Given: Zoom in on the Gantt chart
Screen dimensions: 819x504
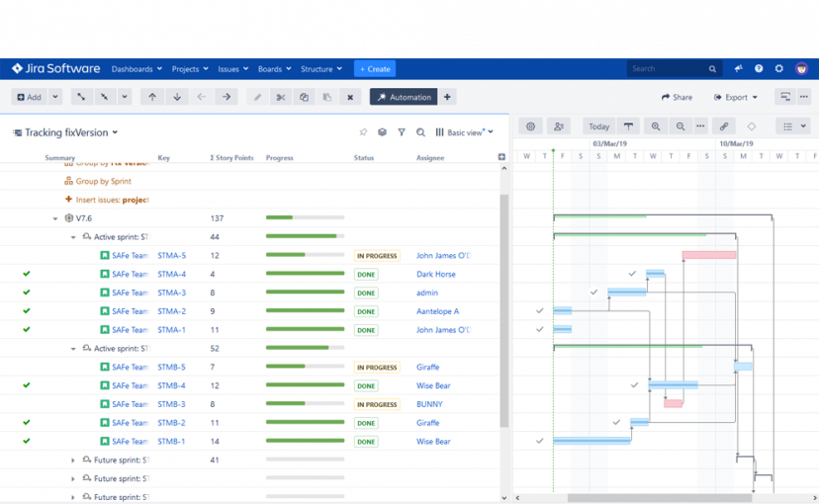Looking at the screenshot, I should click(x=656, y=126).
